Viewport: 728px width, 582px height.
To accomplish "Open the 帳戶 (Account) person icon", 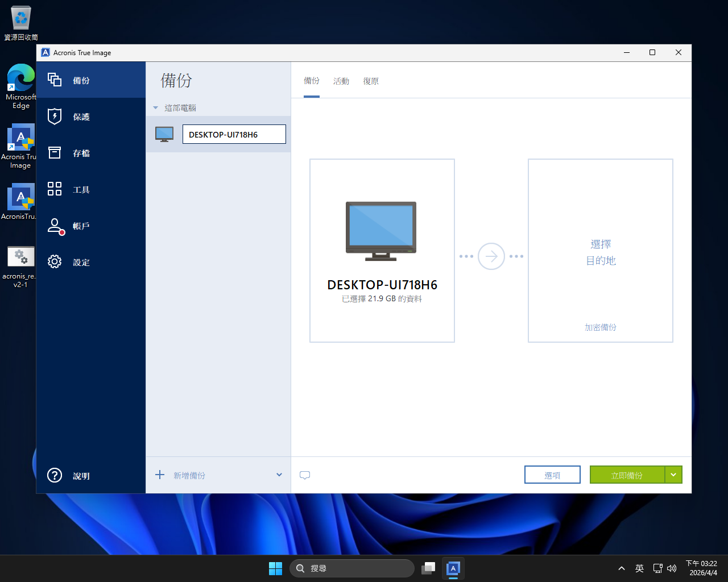I will 55,226.
